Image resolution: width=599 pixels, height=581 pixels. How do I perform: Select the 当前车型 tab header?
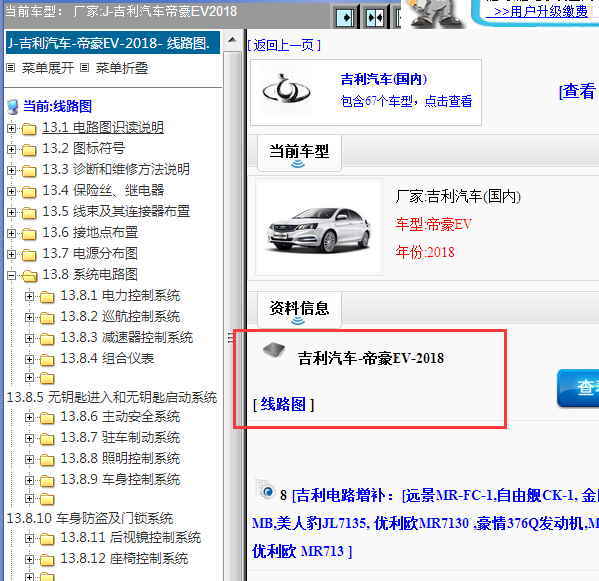299,153
